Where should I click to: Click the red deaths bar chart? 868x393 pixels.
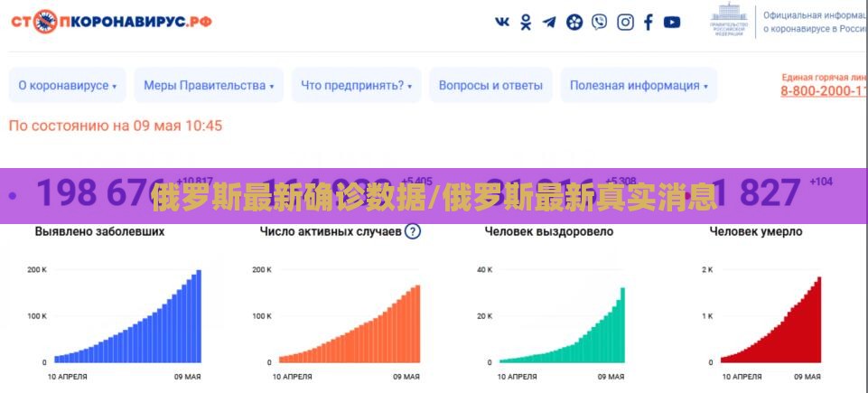[770, 320]
